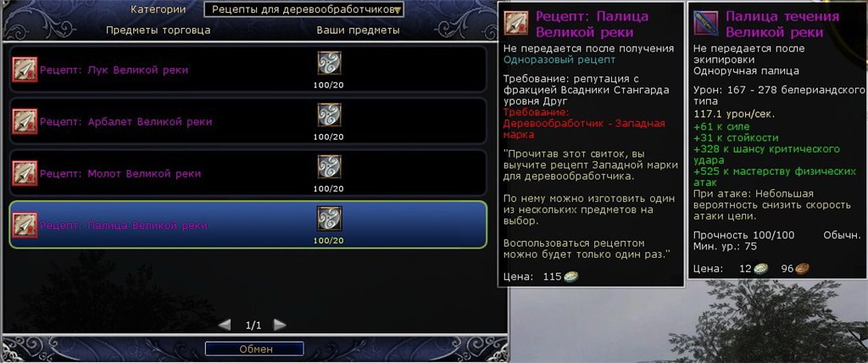Click the Палица Великой реки recipe icon in the list
Viewport: 868px width, 363px height.
[x=25, y=225]
